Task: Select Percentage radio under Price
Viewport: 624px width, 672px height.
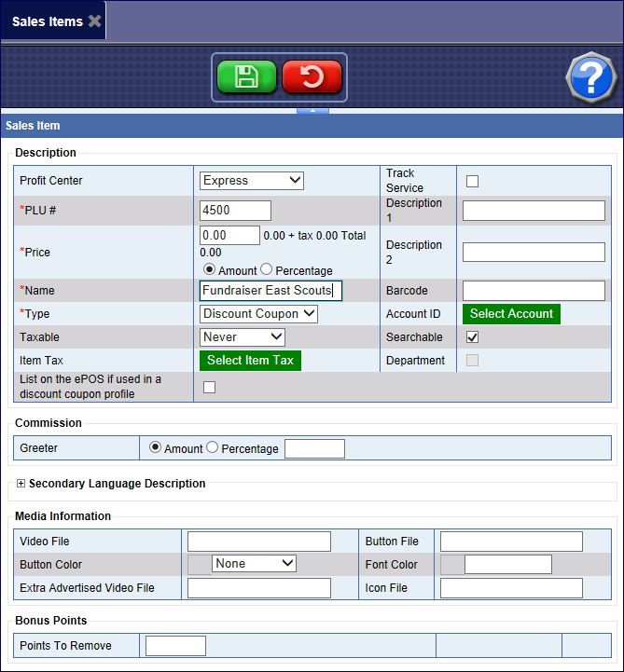Action: click(266, 270)
